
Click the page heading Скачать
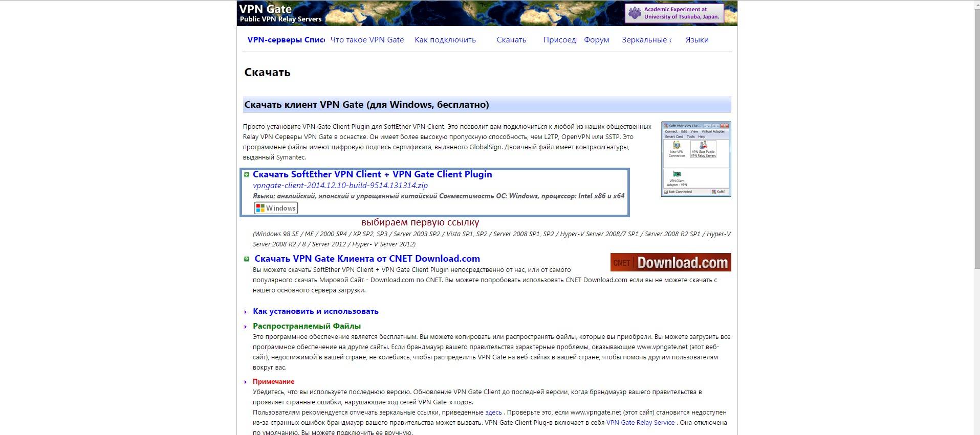click(267, 72)
